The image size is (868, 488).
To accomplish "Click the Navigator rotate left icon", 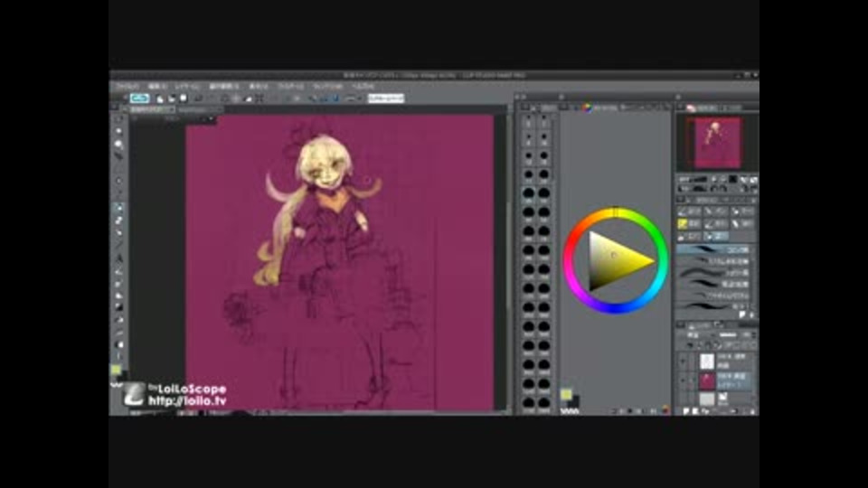I will pyautogui.click(x=714, y=189).
